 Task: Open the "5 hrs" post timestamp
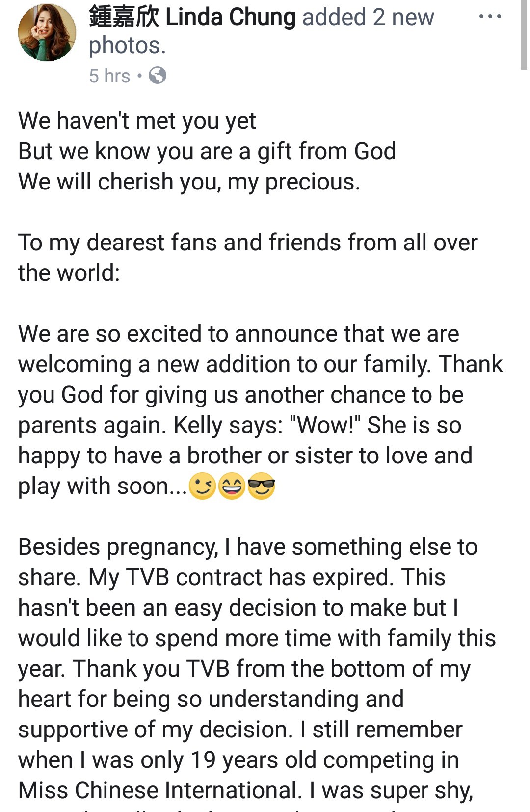(x=109, y=76)
